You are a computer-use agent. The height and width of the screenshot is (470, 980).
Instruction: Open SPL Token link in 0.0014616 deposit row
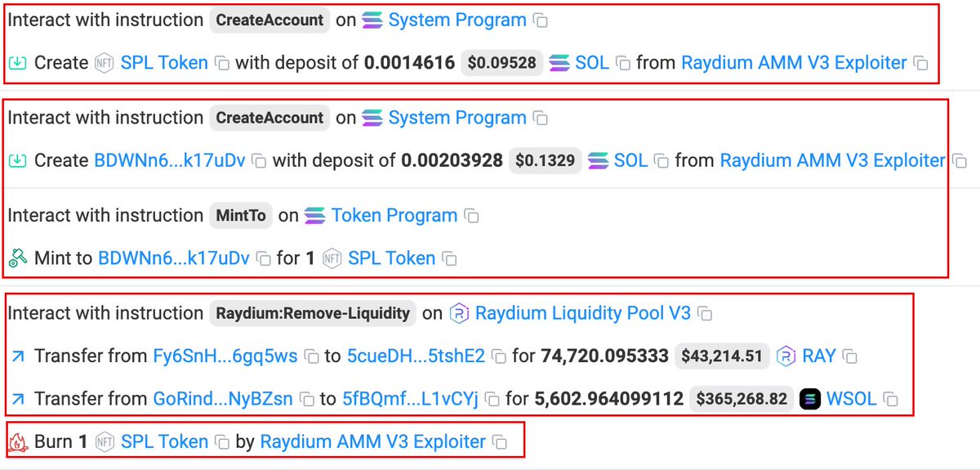[x=164, y=62]
